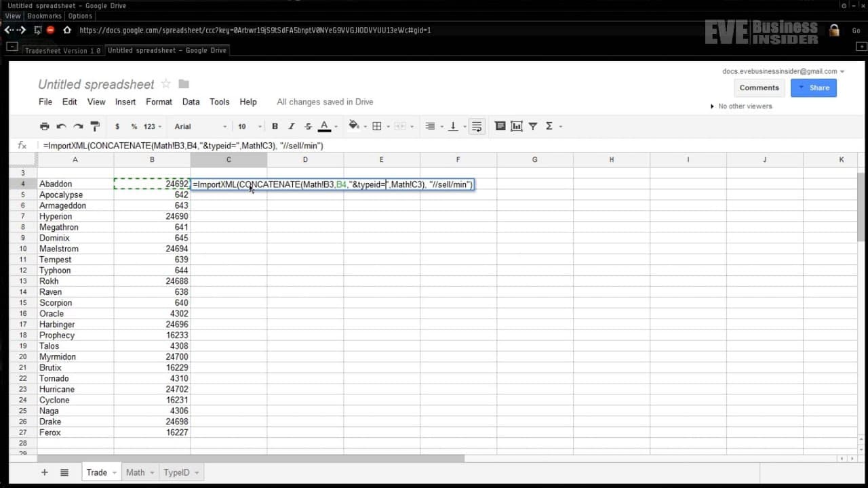Click the move-to-folder icon

pyautogui.click(x=184, y=84)
